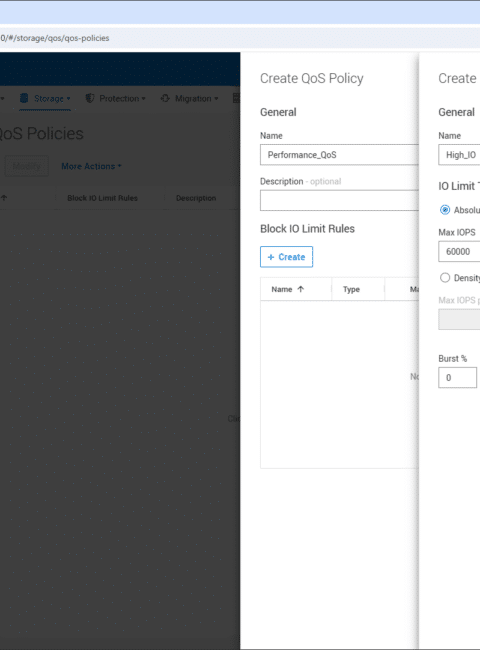Viewport: 480px width, 650px height.
Task: Sort by Description column in QoS Policies
Action: 196,198
